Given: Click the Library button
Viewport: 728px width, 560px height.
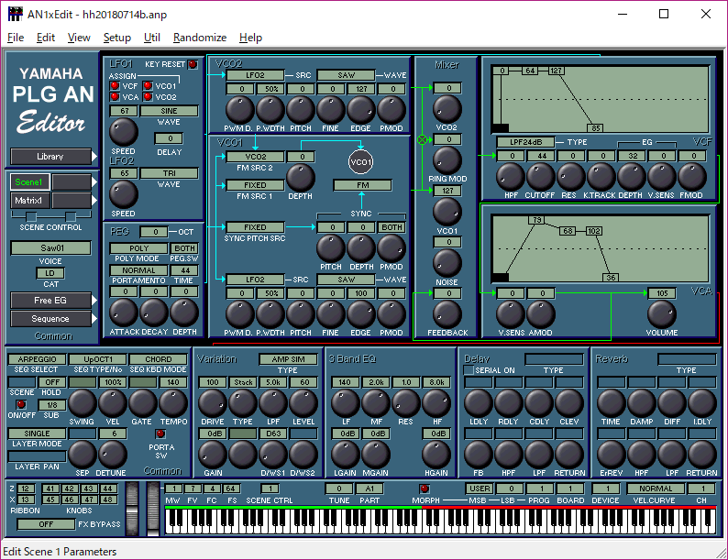Looking at the screenshot, I should pyautogui.click(x=51, y=157).
